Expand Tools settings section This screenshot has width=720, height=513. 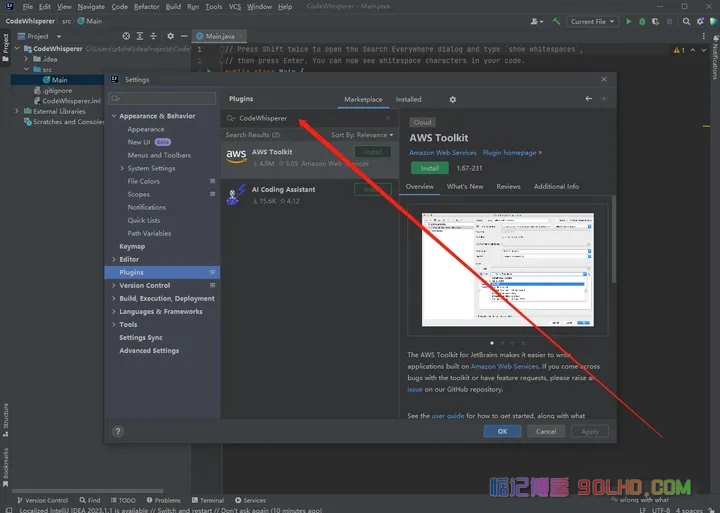click(x=114, y=324)
